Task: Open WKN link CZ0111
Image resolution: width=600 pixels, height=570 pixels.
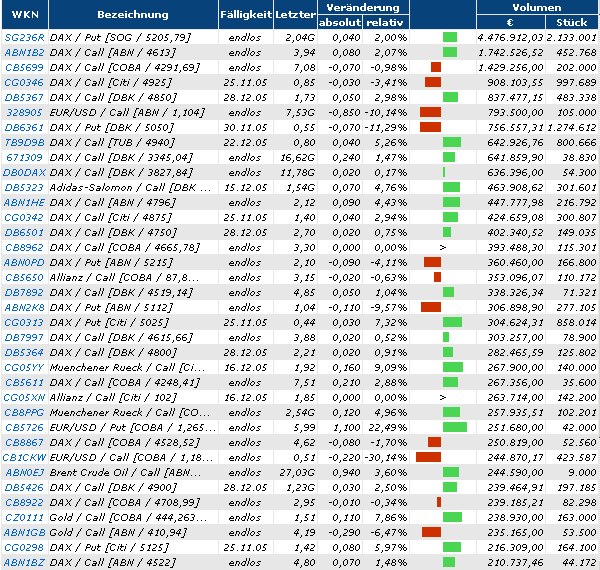Action: pos(24,518)
